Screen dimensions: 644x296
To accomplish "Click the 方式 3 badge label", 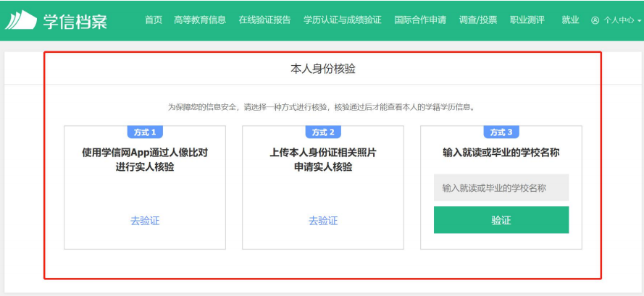I will point(501,132).
